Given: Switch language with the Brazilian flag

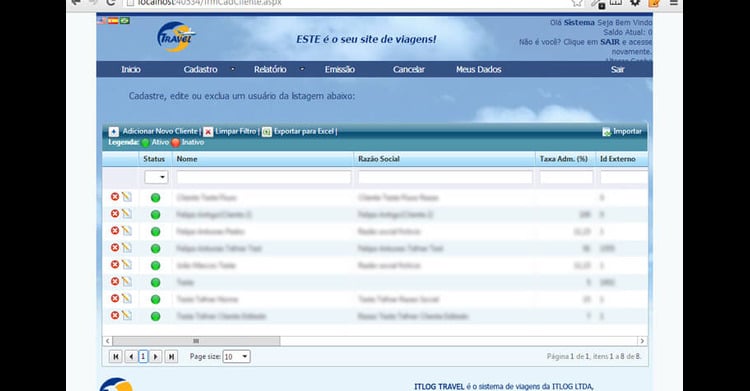Looking at the screenshot, I should point(125,21).
